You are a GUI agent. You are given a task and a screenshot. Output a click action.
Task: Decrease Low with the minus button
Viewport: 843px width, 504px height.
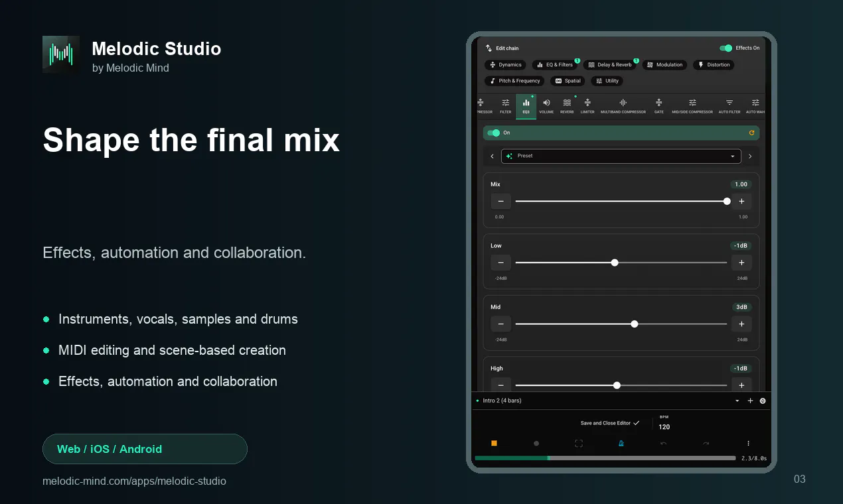point(500,263)
